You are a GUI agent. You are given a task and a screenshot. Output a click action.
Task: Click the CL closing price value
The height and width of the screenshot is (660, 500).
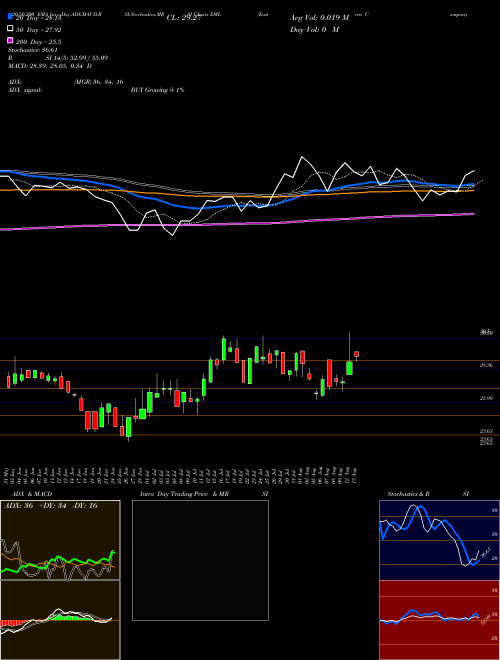[184, 18]
